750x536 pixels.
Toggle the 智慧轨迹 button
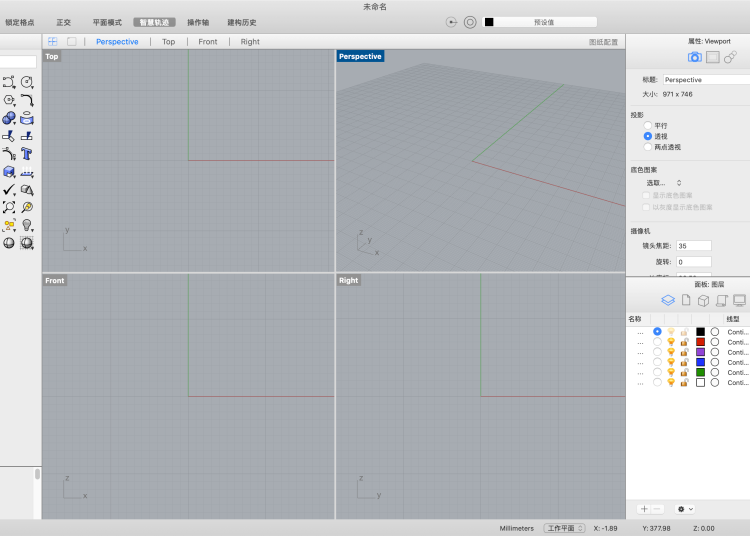(154, 22)
